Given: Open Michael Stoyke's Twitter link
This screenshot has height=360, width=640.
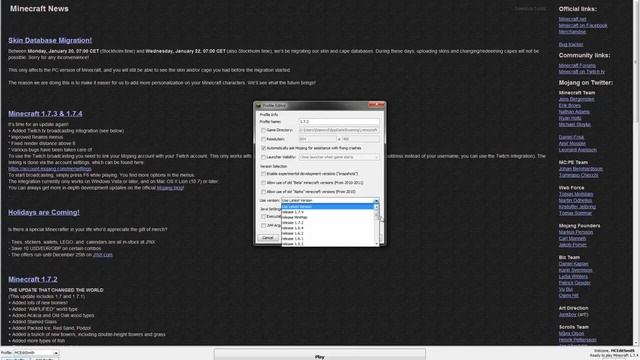Looking at the screenshot, I should coord(575,124).
